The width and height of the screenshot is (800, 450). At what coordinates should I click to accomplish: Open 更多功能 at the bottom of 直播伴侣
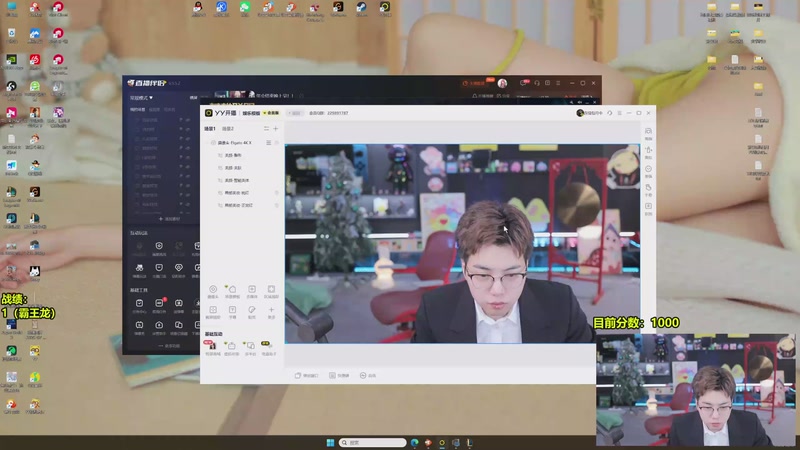tap(169, 346)
